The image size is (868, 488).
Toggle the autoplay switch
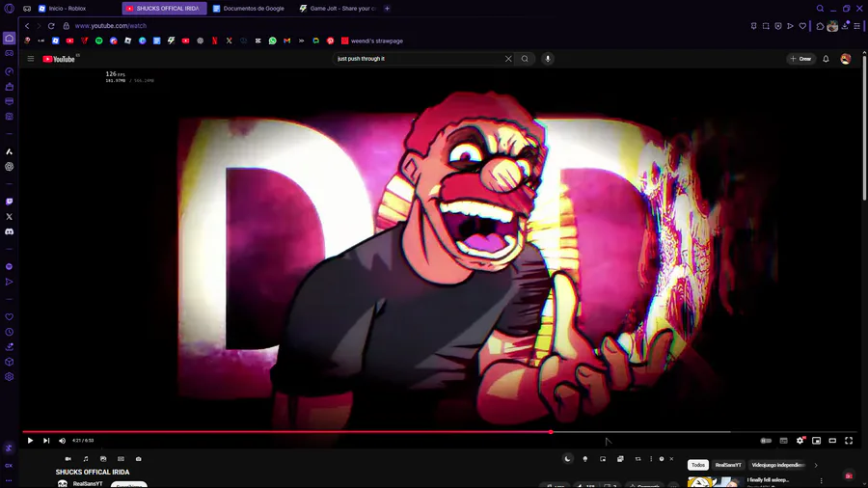pos(766,441)
